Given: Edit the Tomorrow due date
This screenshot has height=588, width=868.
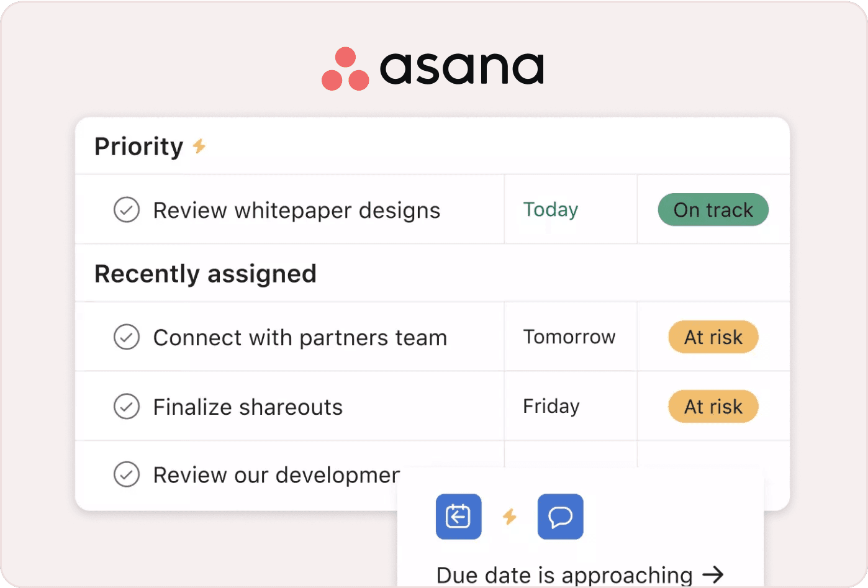Looking at the screenshot, I should tap(569, 337).
